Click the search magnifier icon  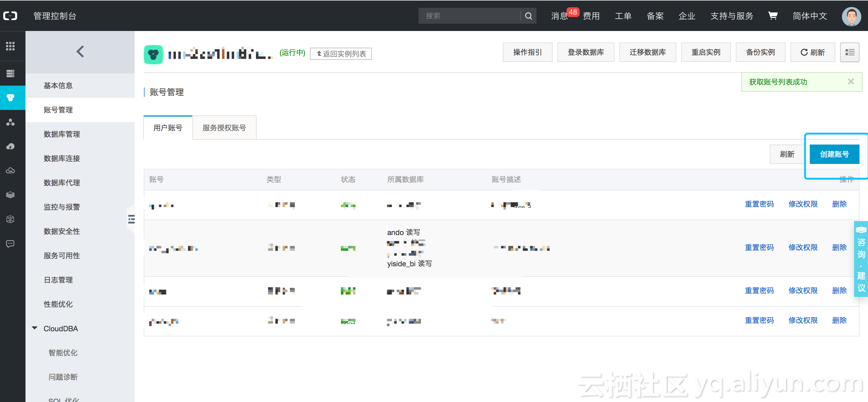[528, 16]
